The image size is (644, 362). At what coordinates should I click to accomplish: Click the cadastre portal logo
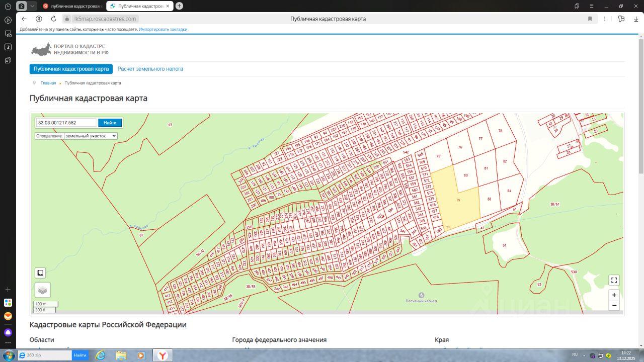pyautogui.click(x=69, y=49)
